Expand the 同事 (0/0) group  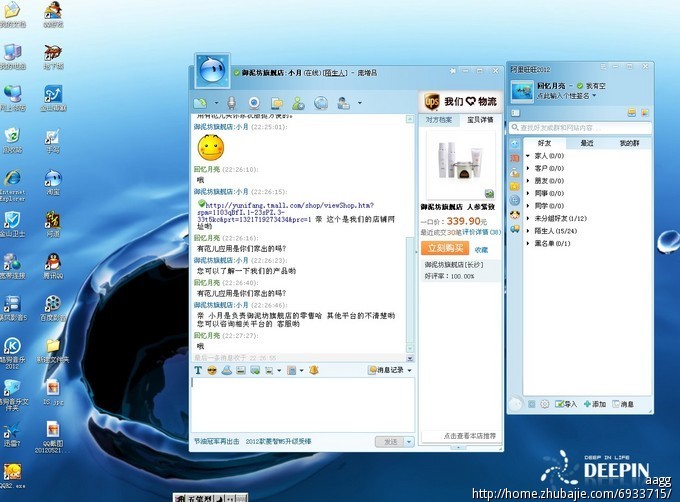[528, 193]
